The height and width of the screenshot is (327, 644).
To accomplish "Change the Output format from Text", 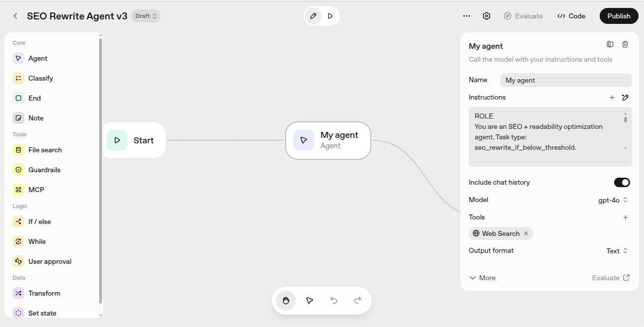I will click(x=617, y=251).
